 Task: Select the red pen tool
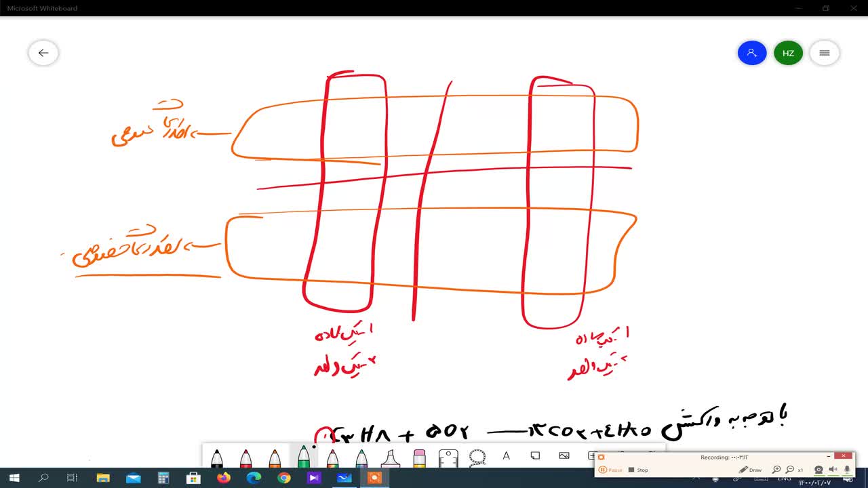245,458
